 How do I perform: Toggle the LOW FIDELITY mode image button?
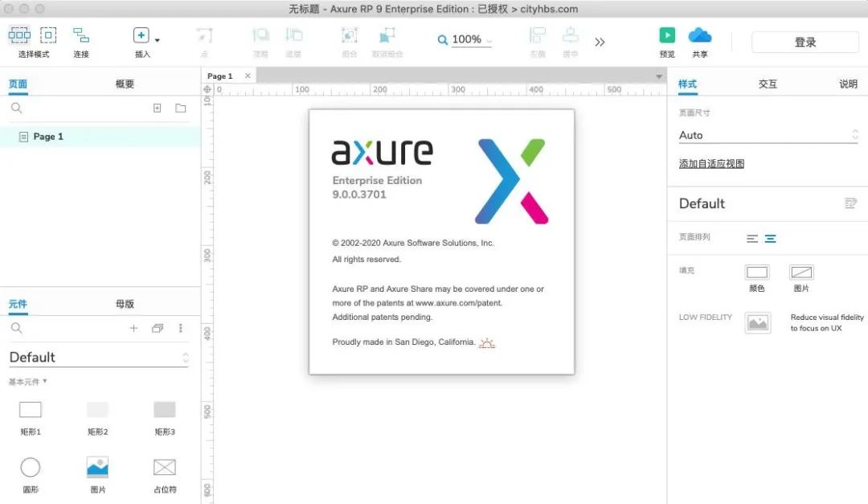tap(757, 323)
